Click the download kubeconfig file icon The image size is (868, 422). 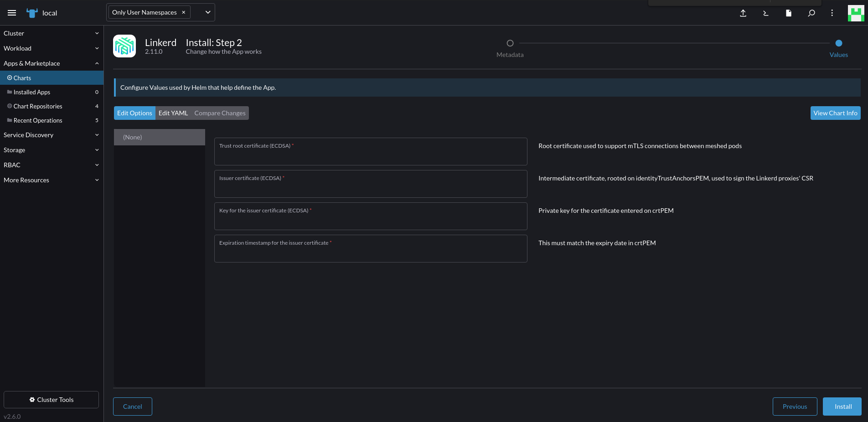point(789,13)
